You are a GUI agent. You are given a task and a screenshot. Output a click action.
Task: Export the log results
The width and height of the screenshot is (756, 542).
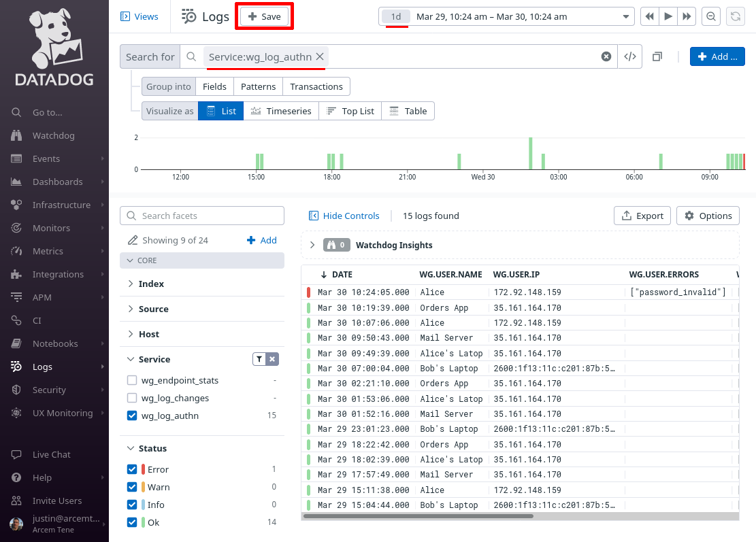[x=642, y=216]
